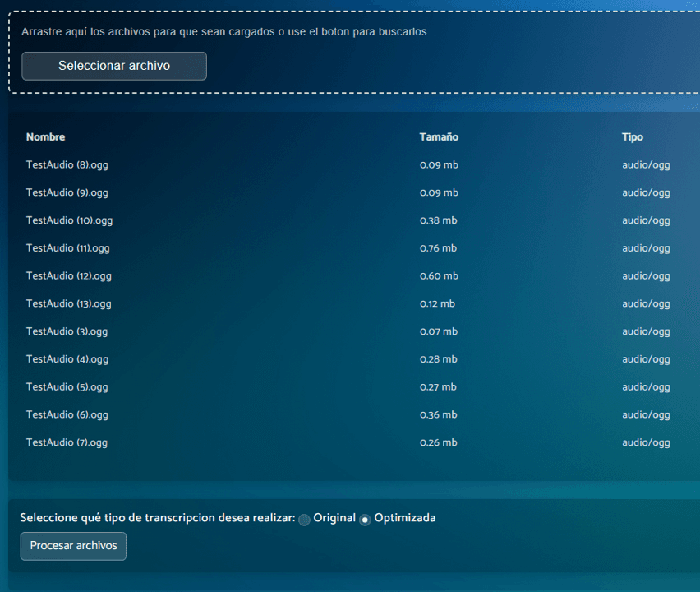700x592 pixels.
Task: Pick the TestAudio (6).ogg file
Action: pyautogui.click(x=67, y=415)
